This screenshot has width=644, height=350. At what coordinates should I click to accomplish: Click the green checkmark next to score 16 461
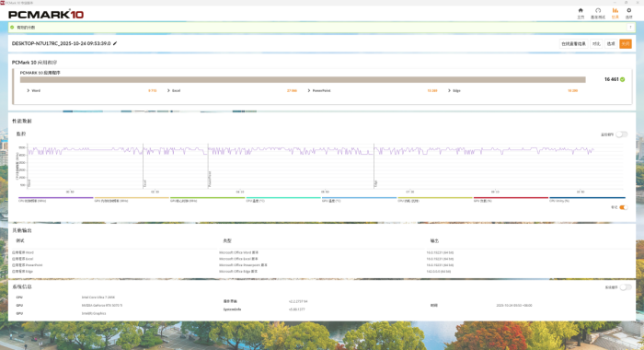coord(623,79)
